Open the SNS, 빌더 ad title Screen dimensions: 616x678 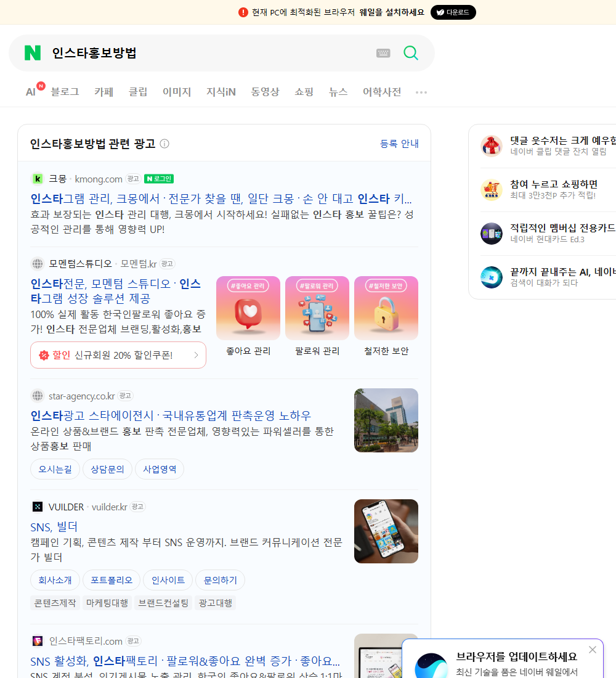54,526
